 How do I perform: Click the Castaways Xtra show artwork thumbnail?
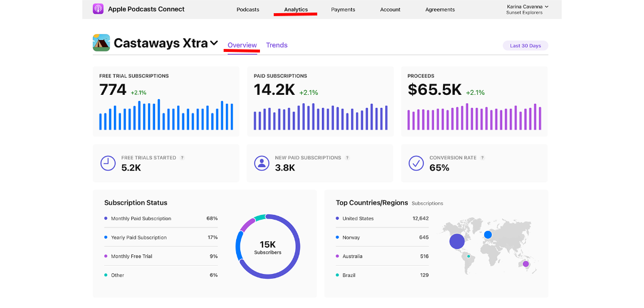pos(101,43)
